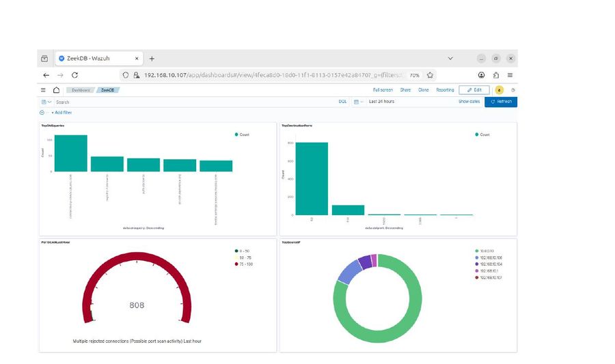Focus the Search query field
This screenshot has height=364, width=615.
click(195, 102)
